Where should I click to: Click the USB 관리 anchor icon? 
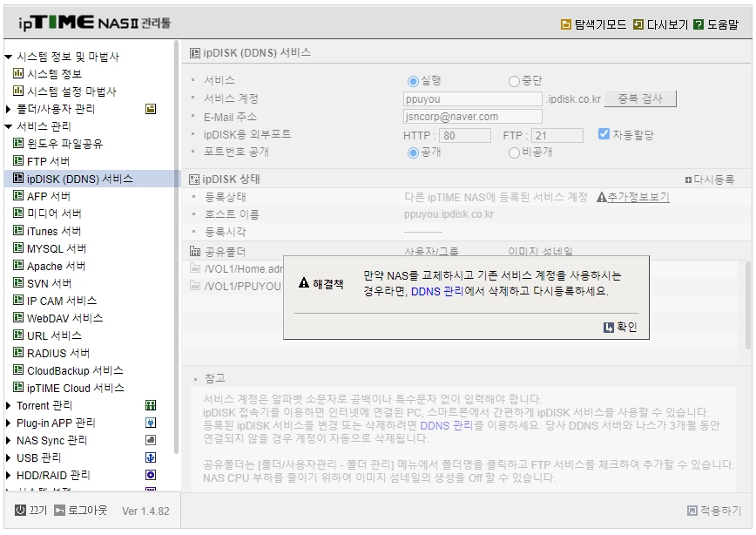(x=151, y=457)
